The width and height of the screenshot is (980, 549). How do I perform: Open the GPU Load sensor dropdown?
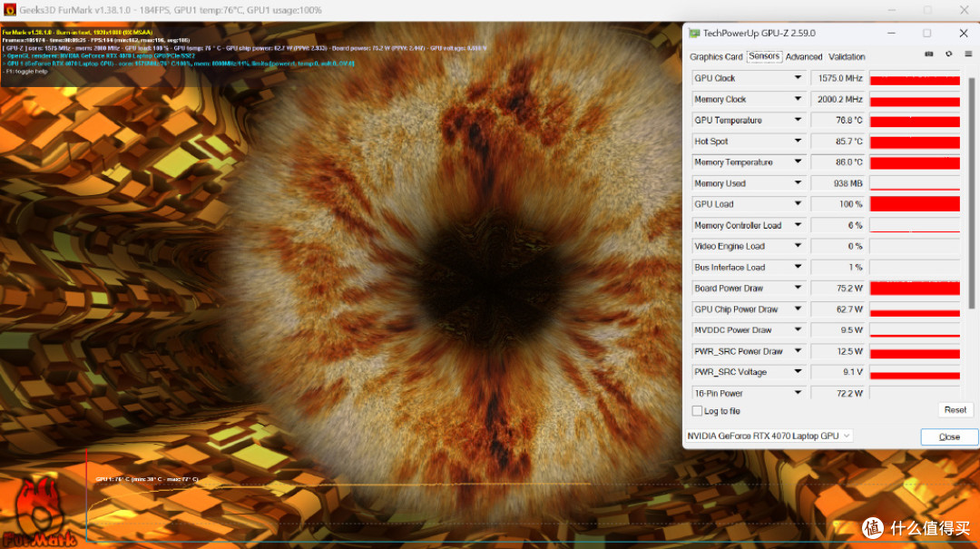pyautogui.click(x=798, y=204)
